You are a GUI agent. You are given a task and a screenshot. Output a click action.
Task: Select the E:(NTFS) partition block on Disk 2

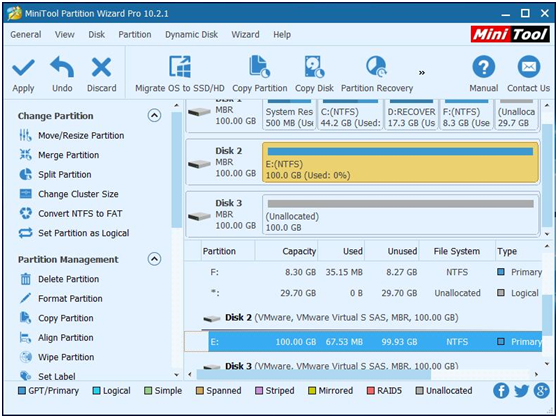coord(400,163)
